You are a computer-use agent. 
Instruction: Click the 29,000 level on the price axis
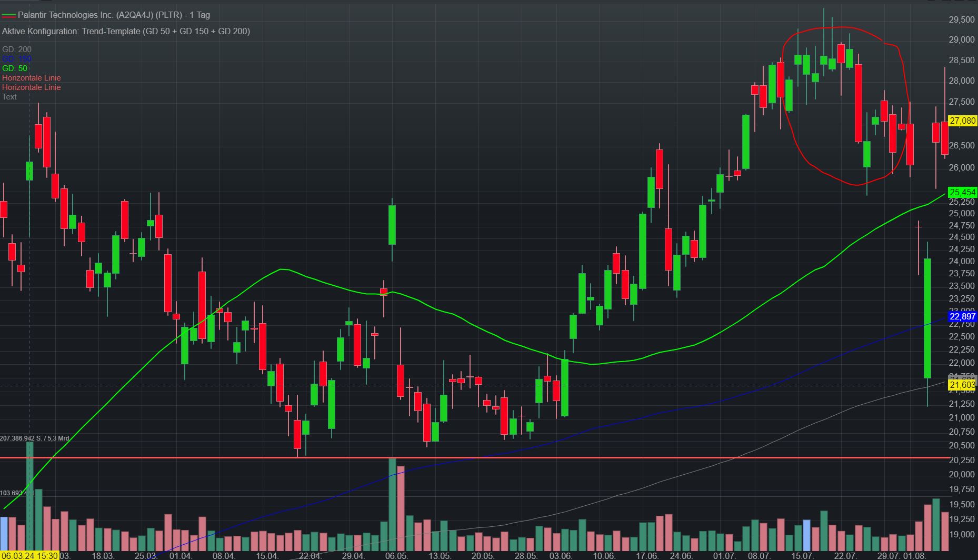point(962,39)
